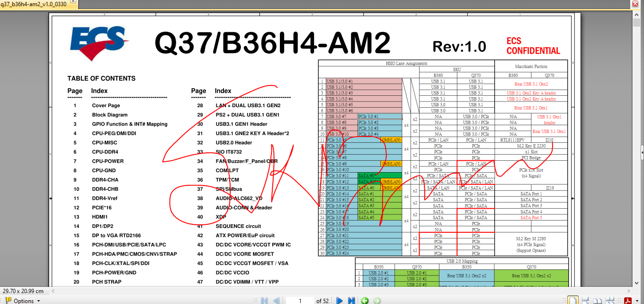
Task: Click 'DP to VGA RTD2166' entry
Action: click(x=116, y=235)
